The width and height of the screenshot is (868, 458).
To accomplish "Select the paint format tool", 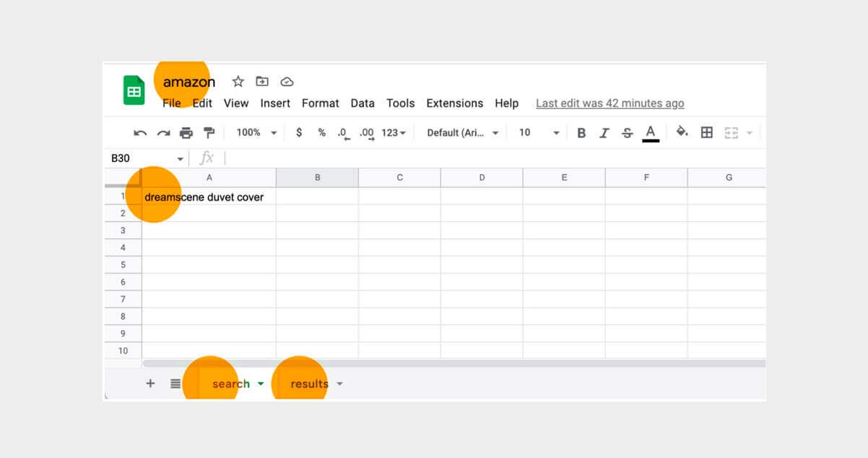I will pos(209,133).
